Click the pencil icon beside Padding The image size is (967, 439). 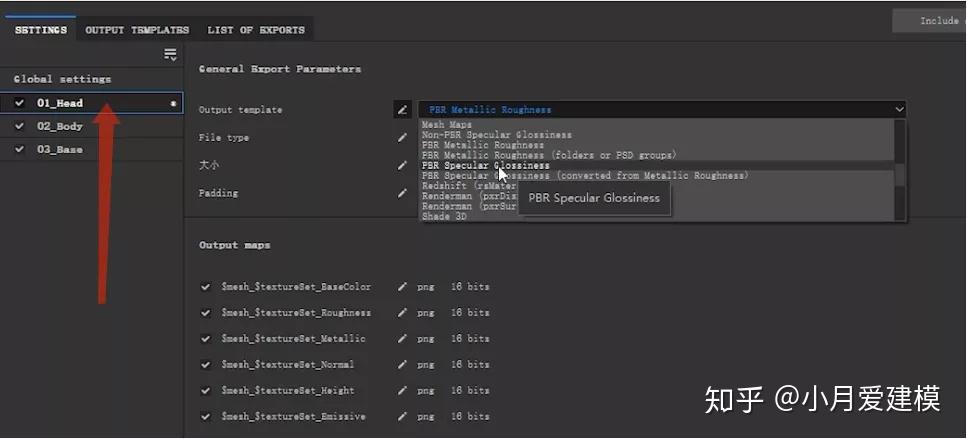coord(402,193)
